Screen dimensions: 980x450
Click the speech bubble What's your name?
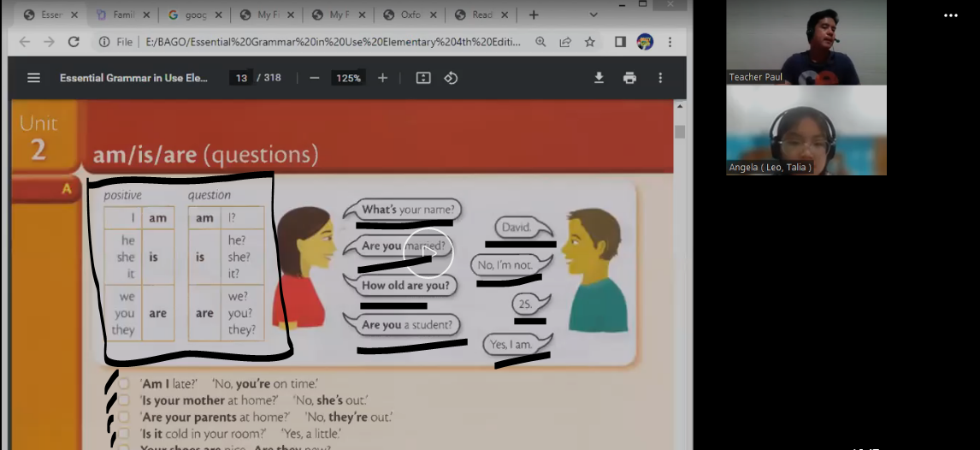click(x=404, y=210)
